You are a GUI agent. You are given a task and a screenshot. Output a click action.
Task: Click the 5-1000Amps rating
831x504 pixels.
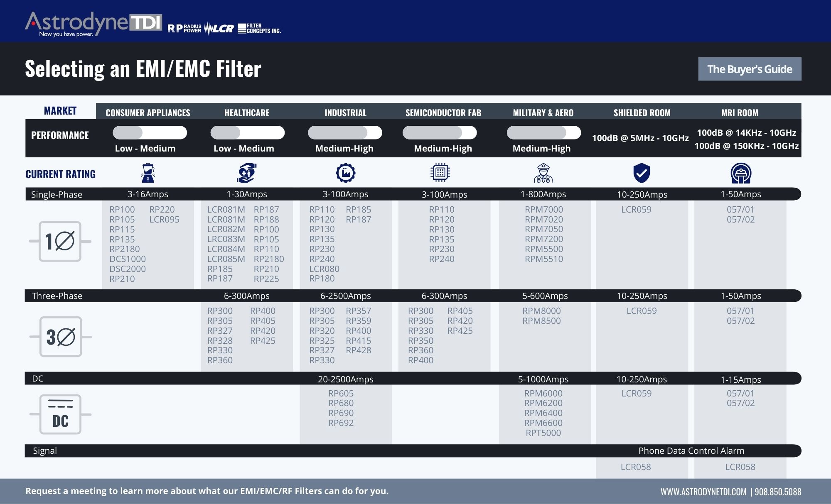543,379
